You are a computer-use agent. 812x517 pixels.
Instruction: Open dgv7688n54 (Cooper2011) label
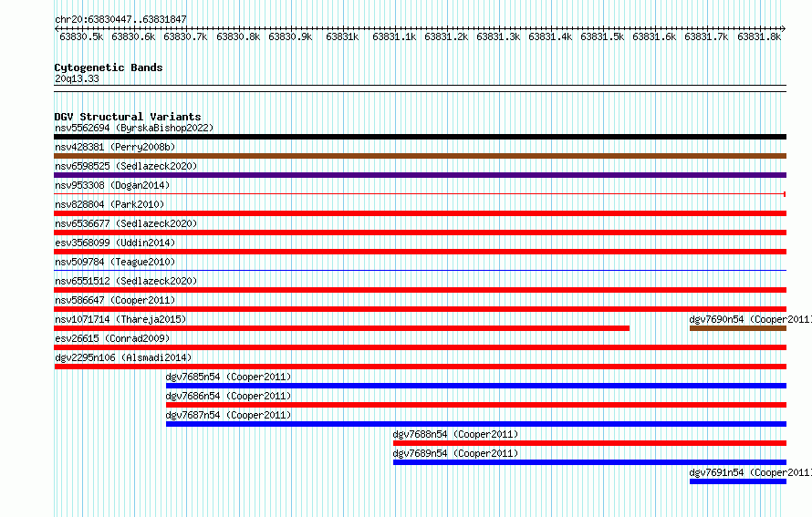455,434
